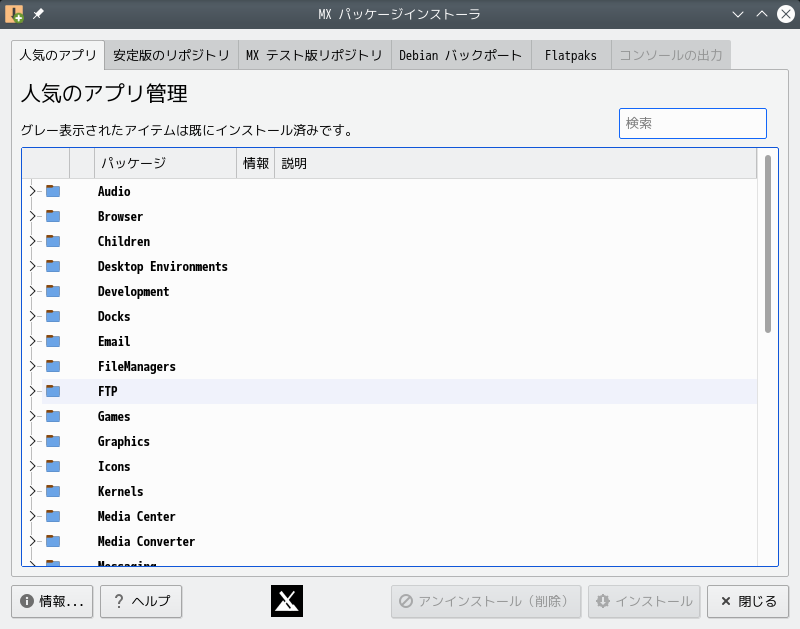This screenshot has width=800, height=629.
Task: Click the パッケージ column header
Action: (165, 163)
